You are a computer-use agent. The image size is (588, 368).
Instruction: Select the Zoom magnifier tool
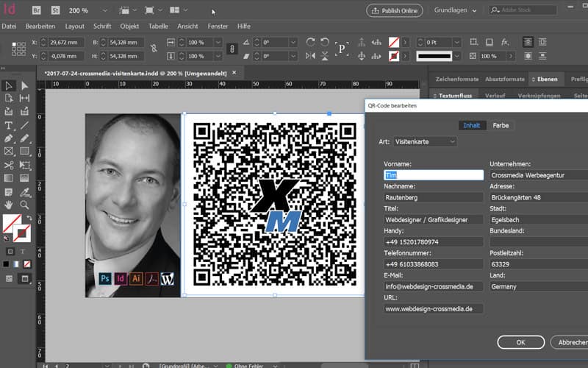[24, 205]
